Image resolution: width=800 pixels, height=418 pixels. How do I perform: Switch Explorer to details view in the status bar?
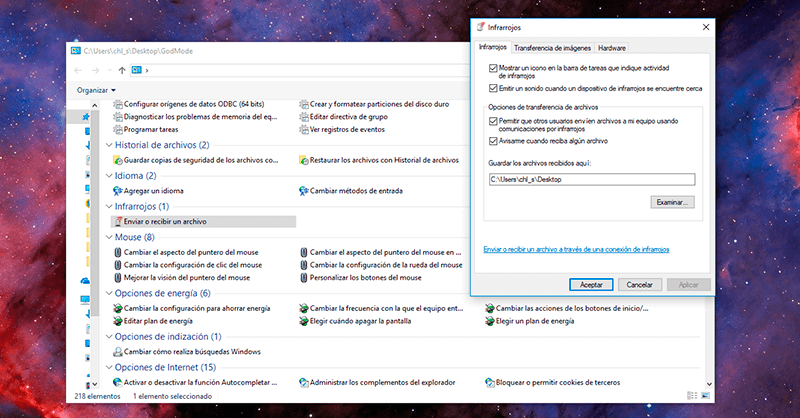coord(692,396)
